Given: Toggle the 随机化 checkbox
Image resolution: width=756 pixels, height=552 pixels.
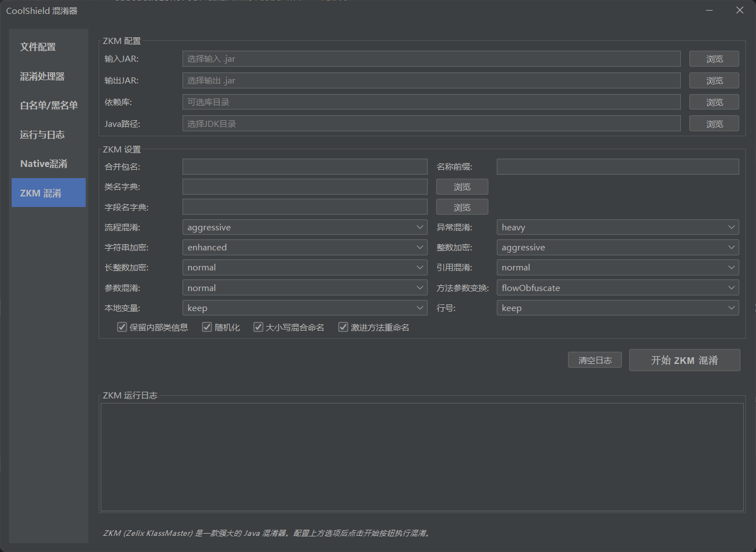Looking at the screenshot, I should (206, 327).
